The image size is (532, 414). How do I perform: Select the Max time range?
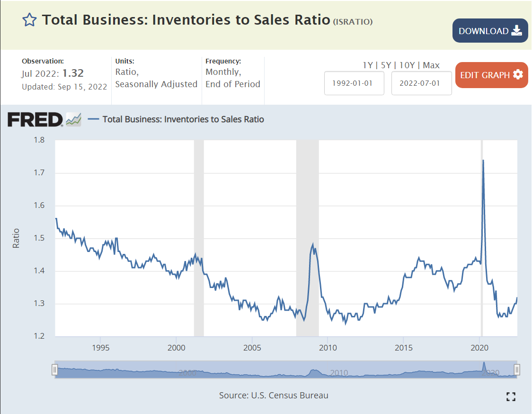431,65
